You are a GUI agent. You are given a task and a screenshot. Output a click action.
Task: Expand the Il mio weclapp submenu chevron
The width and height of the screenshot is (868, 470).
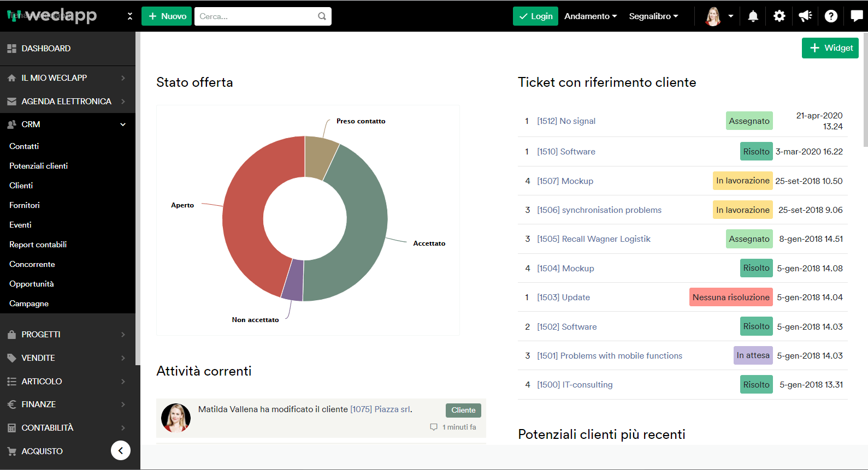click(x=123, y=78)
